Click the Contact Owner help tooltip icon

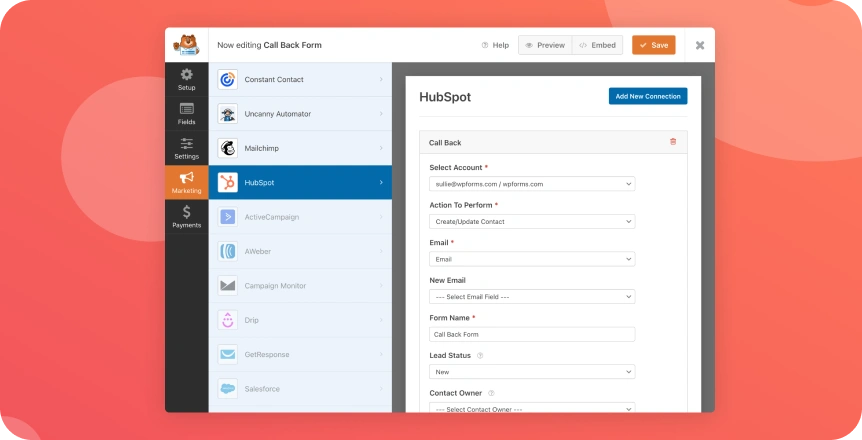(x=491, y=393)
